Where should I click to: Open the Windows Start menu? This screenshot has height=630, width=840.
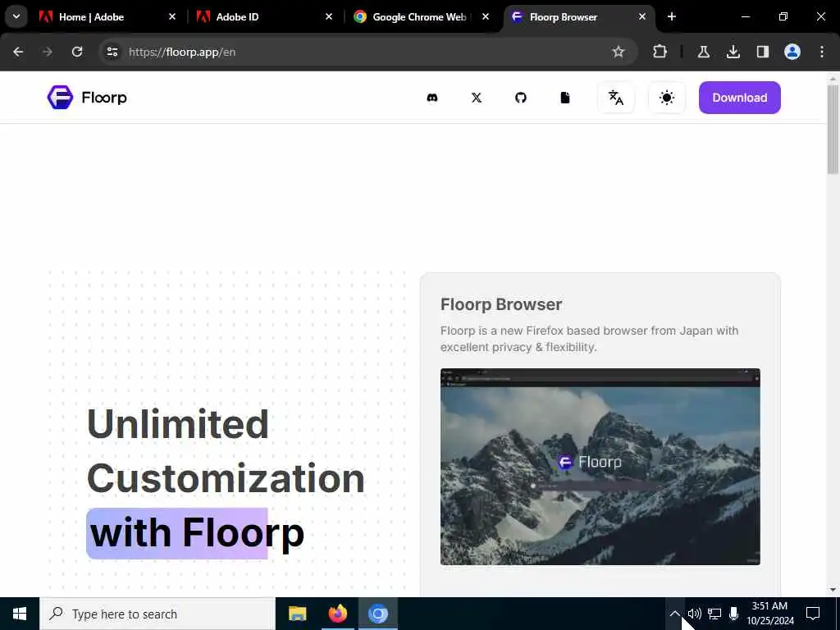pos(20,614)
